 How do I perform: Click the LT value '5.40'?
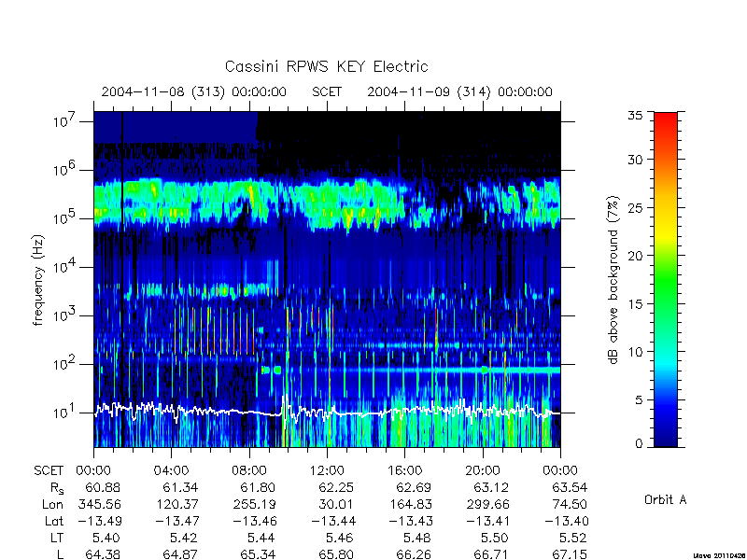point(106,538)
